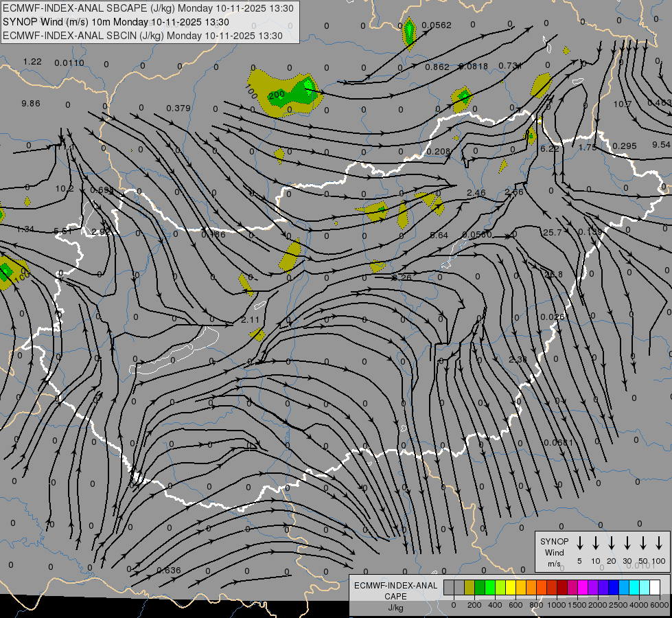Image resolution: width=672 pixels, height=618 pixels.
Task: Click the map value 2.66
Action: (x=514, y=192)
